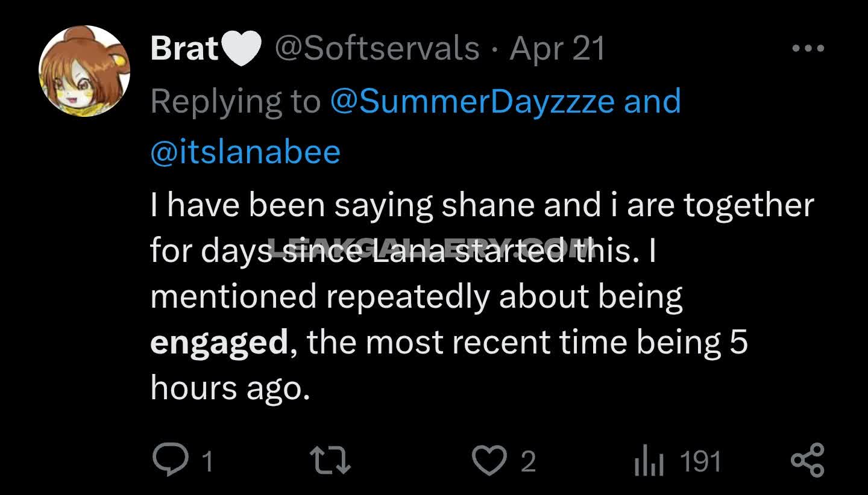Click the reply count number 1

coord(207,462)
